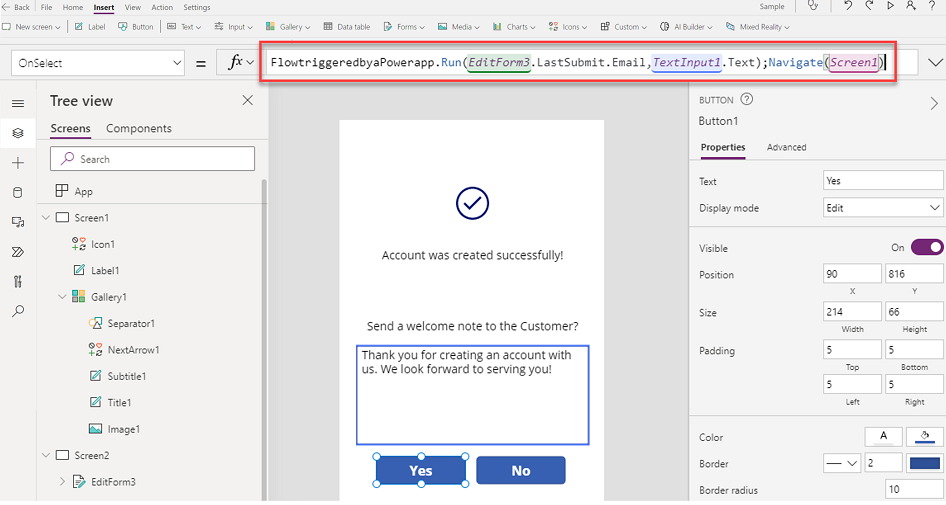Click the Tree view search field

pos(152,159)
